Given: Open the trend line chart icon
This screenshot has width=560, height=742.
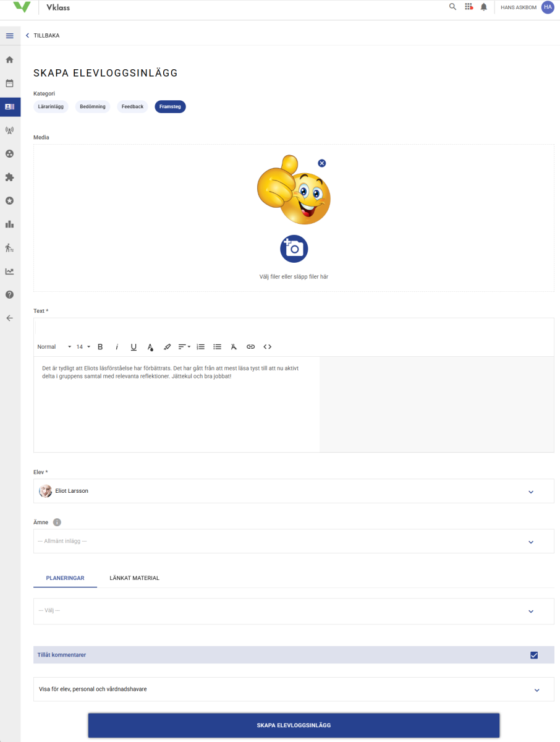Looking at the screenshot, I should (x=9, y=271).
